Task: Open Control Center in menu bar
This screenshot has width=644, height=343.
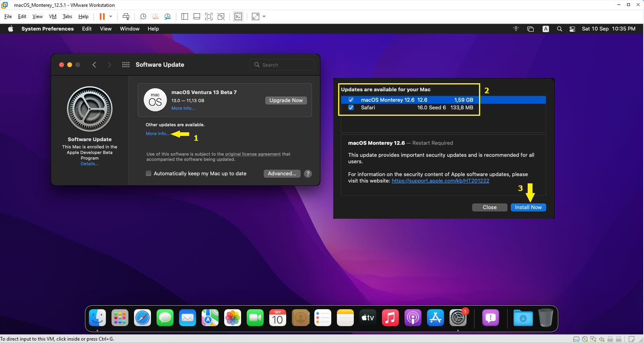Action: pyautogui.click(x=572, y=29)
